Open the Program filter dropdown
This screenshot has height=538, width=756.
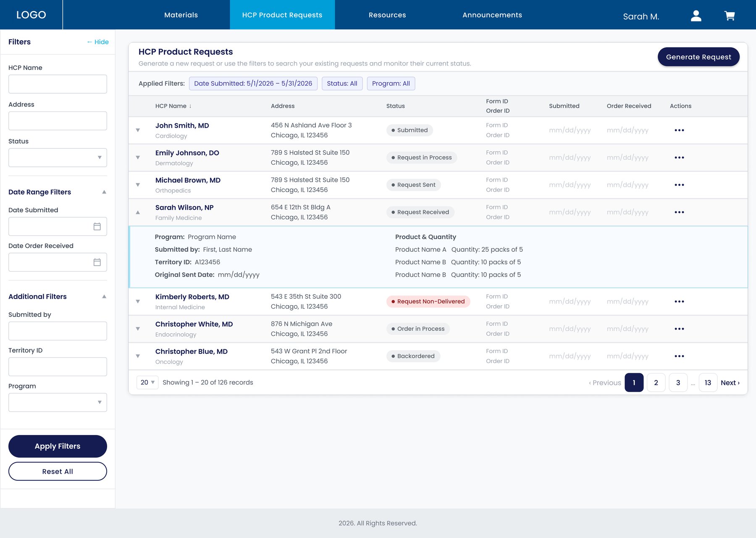(58, 402)
